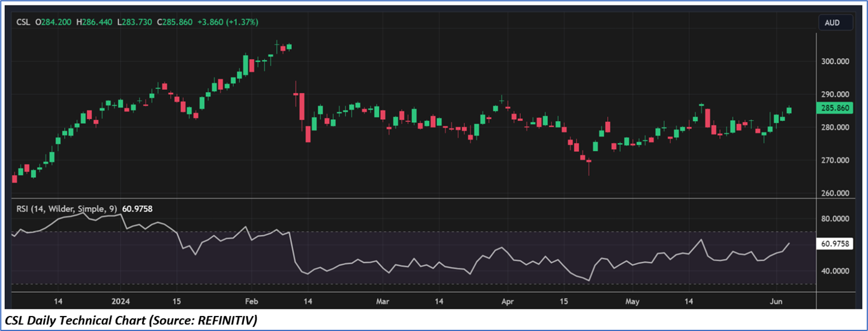Click the 270.000 price axis label
868x331 pixels.
coord(835,160)
